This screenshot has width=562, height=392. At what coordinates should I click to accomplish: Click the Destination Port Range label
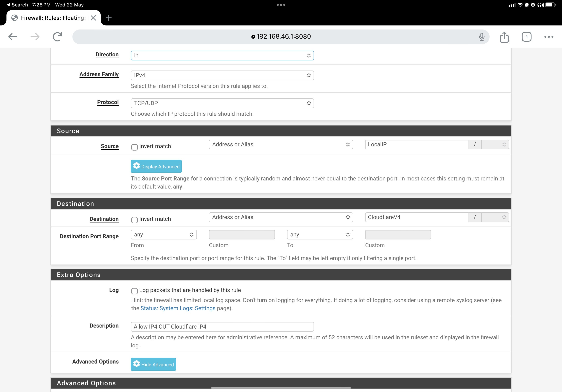pos(89,236)
